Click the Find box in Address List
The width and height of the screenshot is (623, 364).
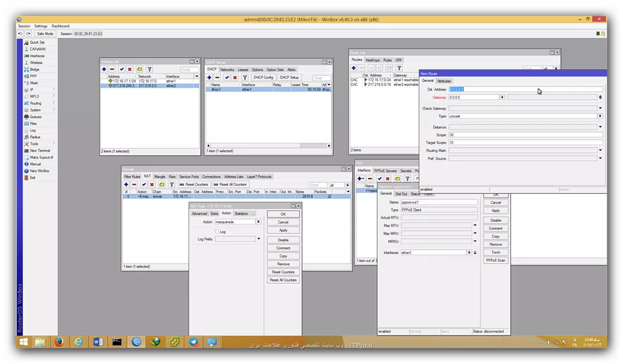[190, 69]
